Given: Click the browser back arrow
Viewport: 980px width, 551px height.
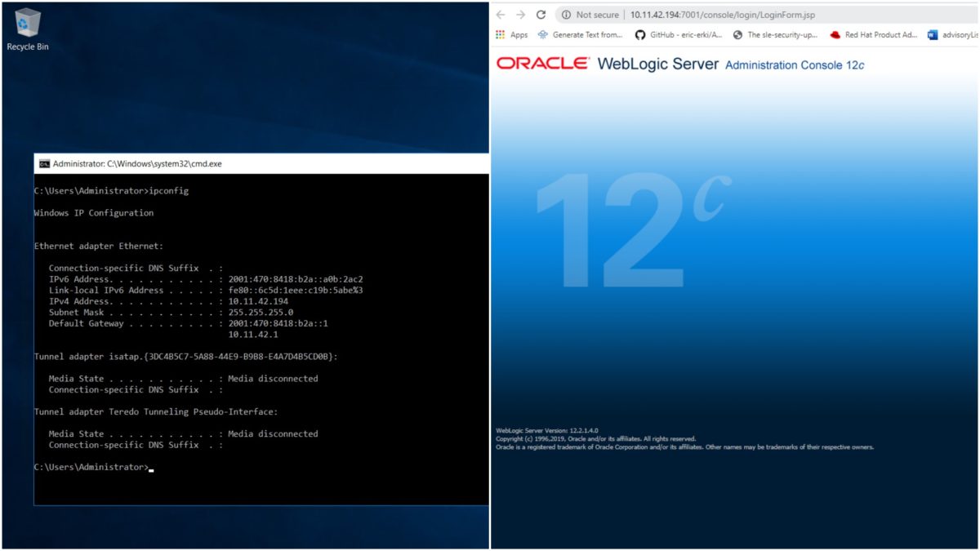Looking at the screenshot, I should [500, 14].
